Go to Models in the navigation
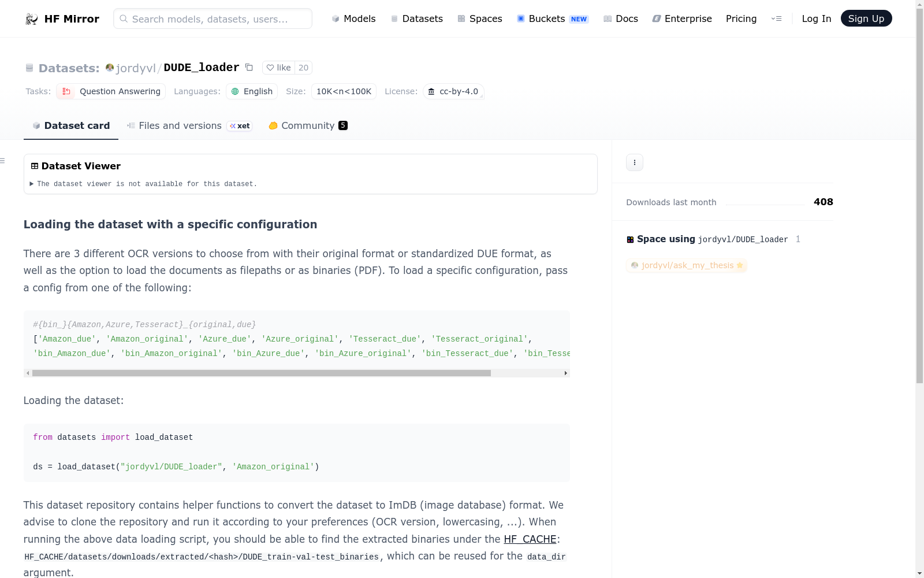Image resolution: width=924 pixels, height=578 pixels. 353,18
